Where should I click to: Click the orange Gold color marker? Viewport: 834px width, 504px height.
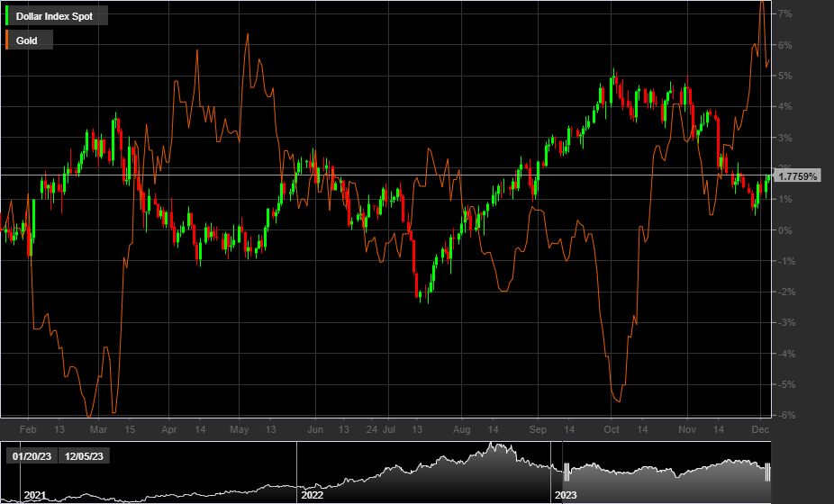8,40
